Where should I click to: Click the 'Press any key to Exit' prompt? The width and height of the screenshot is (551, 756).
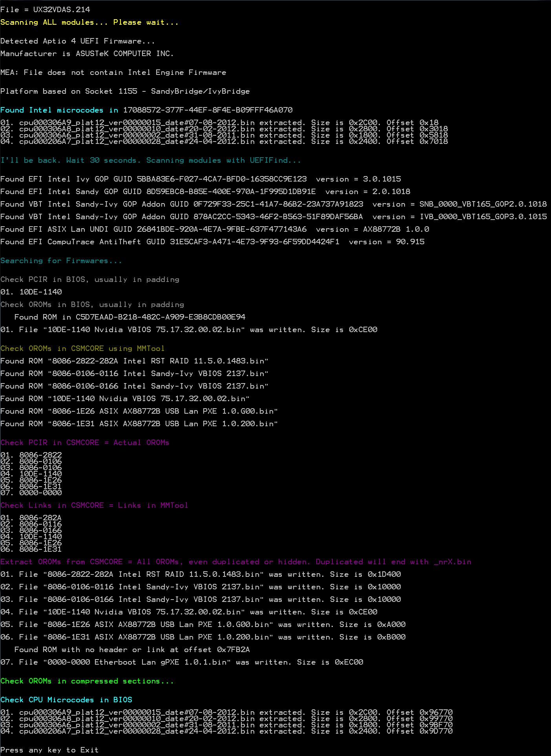pyautogui.click(x=49, y=750)
